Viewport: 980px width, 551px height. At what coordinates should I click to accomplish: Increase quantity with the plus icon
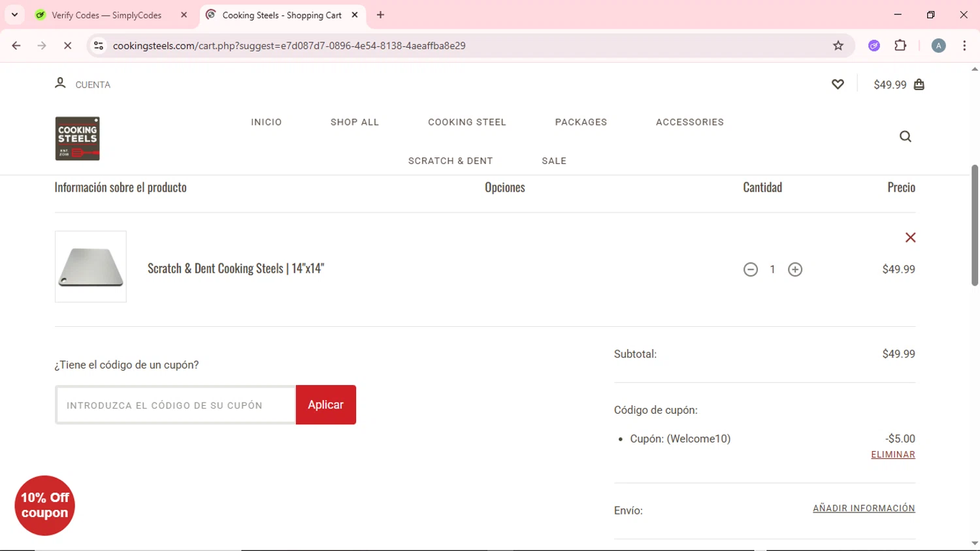795,269
